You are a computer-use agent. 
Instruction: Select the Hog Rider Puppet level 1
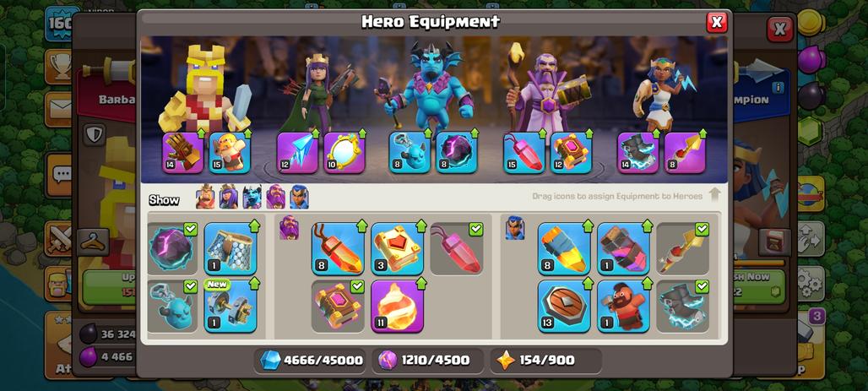pos(623,306)
